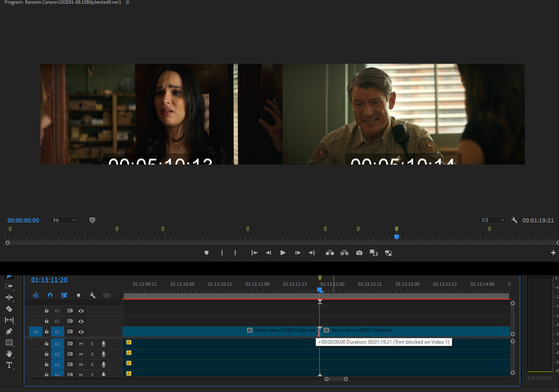Go to Out point
This screenshot has height=392, width=559.
point(312,253)
